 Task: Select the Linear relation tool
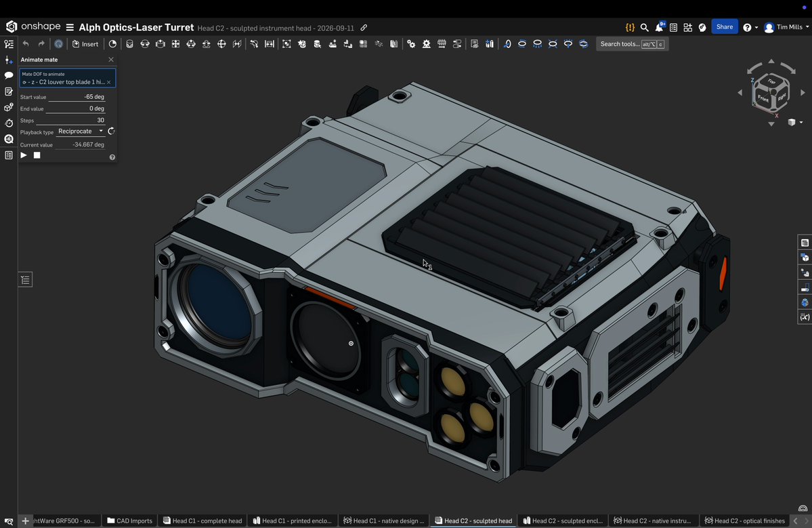coord(457,44)
